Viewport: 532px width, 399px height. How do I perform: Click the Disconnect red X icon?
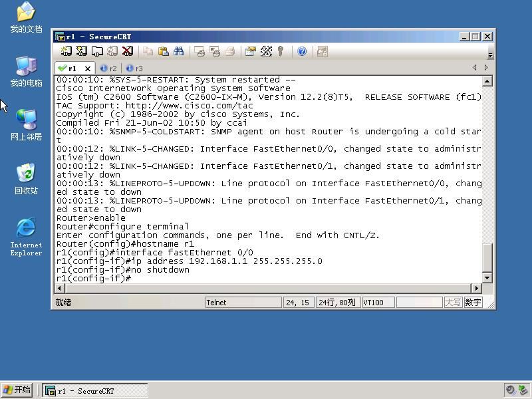128,51
